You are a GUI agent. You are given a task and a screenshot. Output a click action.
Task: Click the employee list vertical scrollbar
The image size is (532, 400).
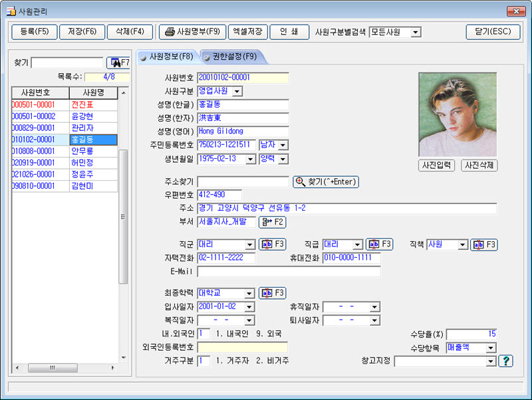124,217
